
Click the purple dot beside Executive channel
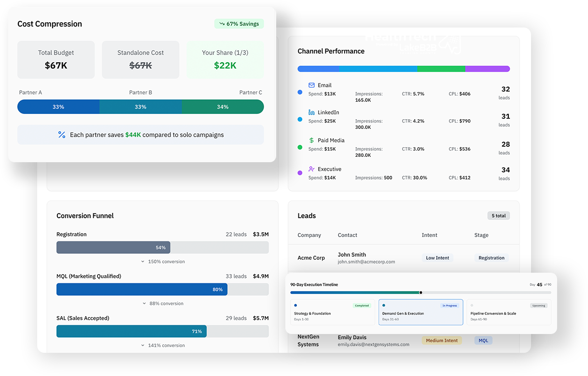tap(300, 173)
